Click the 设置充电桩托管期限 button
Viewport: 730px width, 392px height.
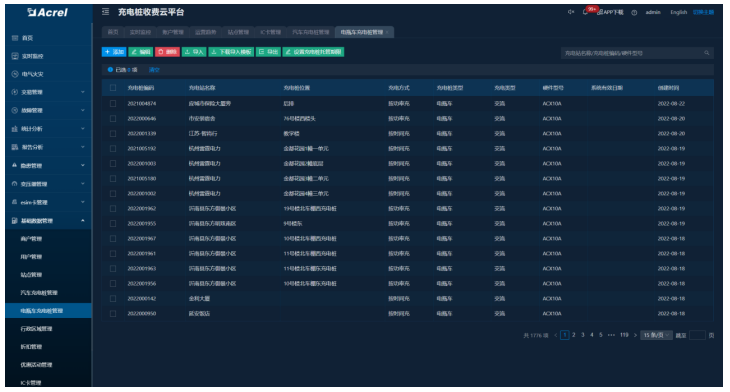pos(313,52)
